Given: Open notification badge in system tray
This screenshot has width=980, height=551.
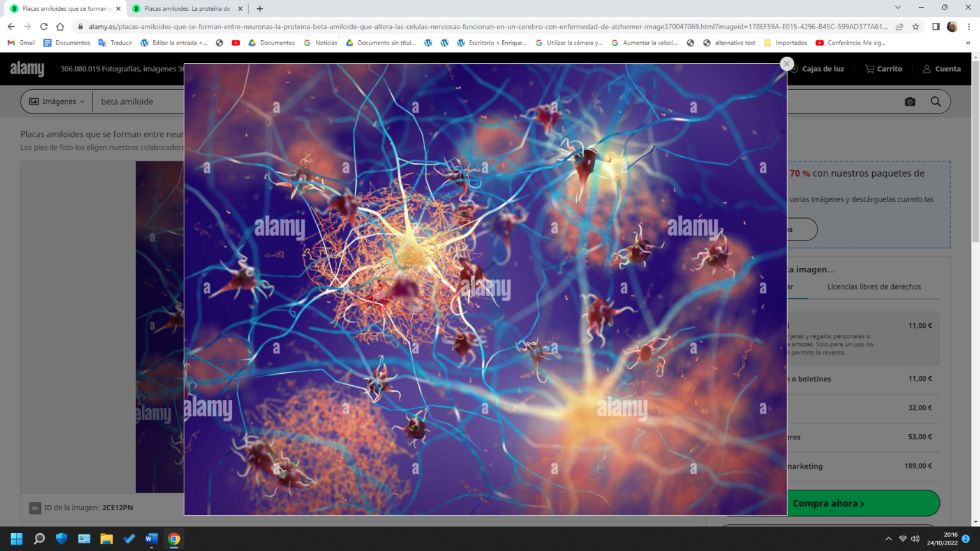Looking at the screenshot, I should tap(966, 539).
